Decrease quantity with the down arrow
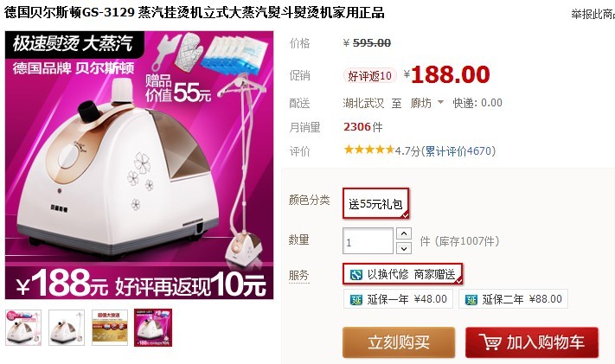The image size is (615, 364). coord(404,248)
